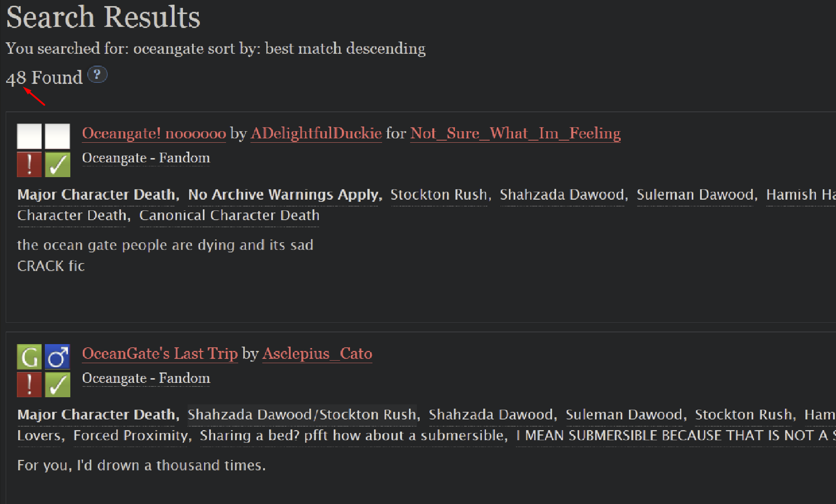836x504 pixels.
Task: Click the Search Results heading
Action: click(103, 17)
